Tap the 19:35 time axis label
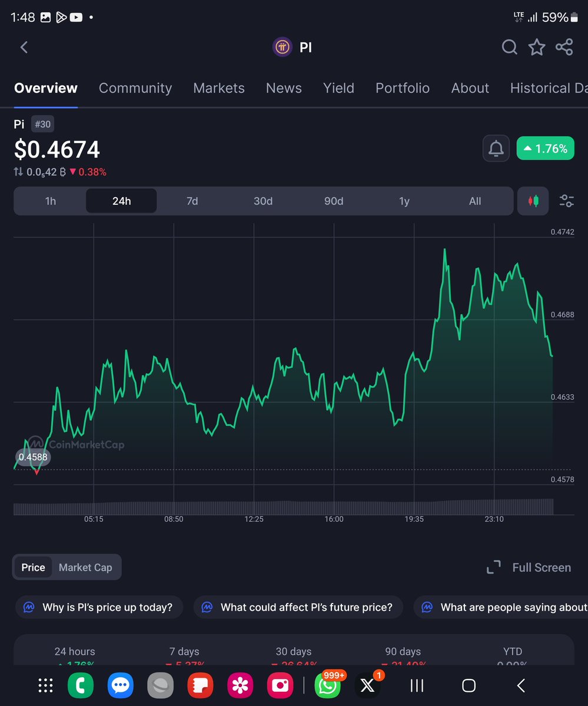This screenshot has height=706, width=588. tap(414, 519)
